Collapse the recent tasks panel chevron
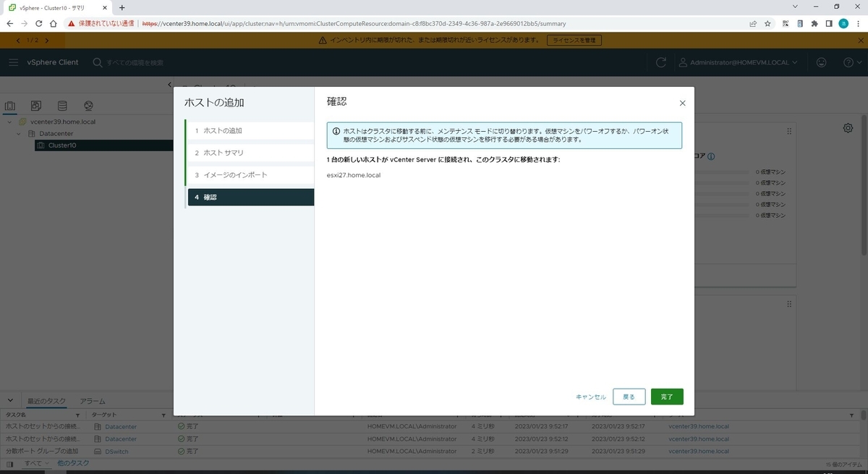 coord(10,400)
